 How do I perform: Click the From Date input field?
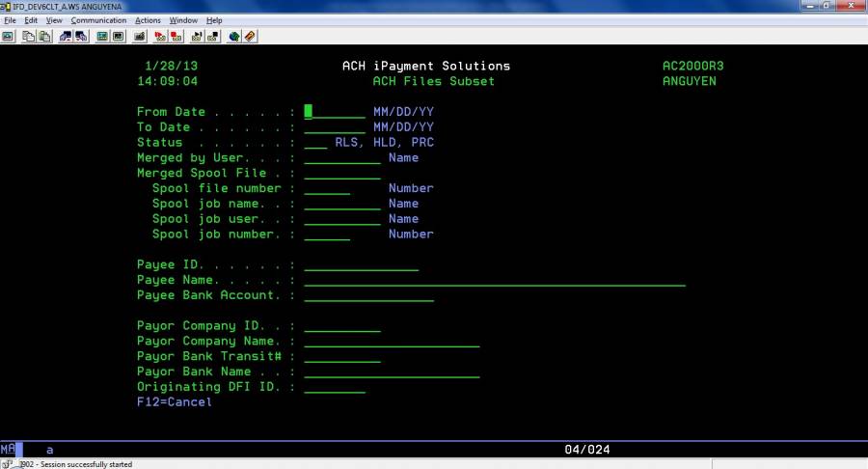(335, 112)
